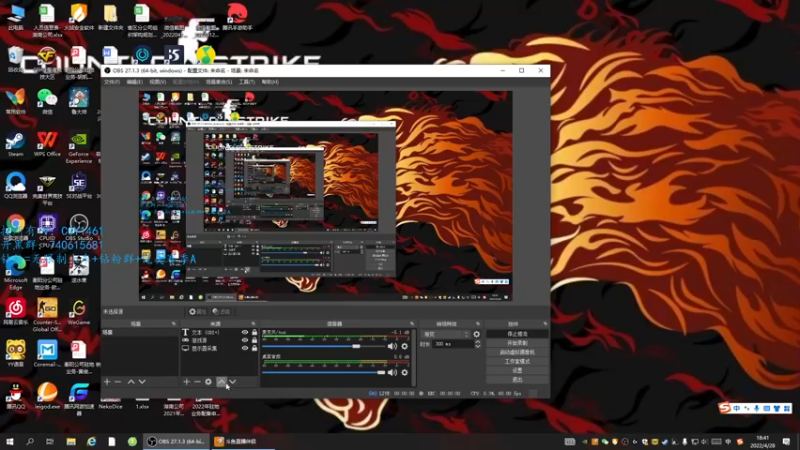Open source properties gear in Sources toolbar
The image size is (800, 450).
[208, 382]
